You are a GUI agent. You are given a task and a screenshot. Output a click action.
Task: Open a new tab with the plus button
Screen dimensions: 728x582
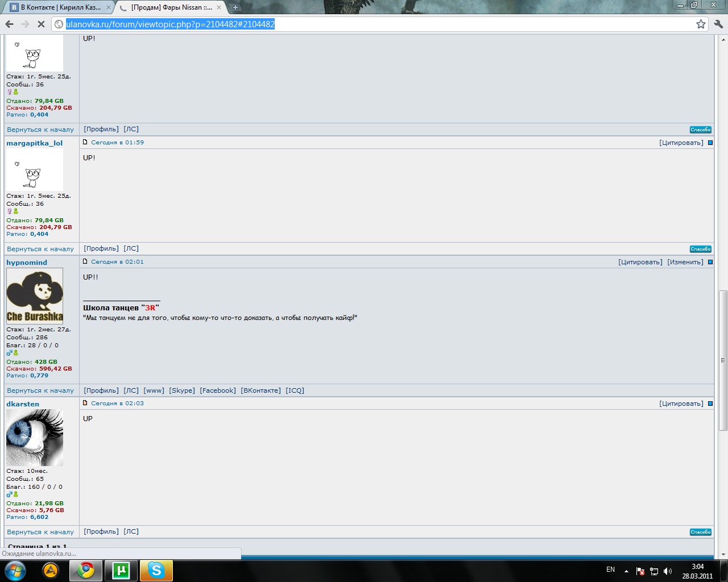tap(235, 7)
